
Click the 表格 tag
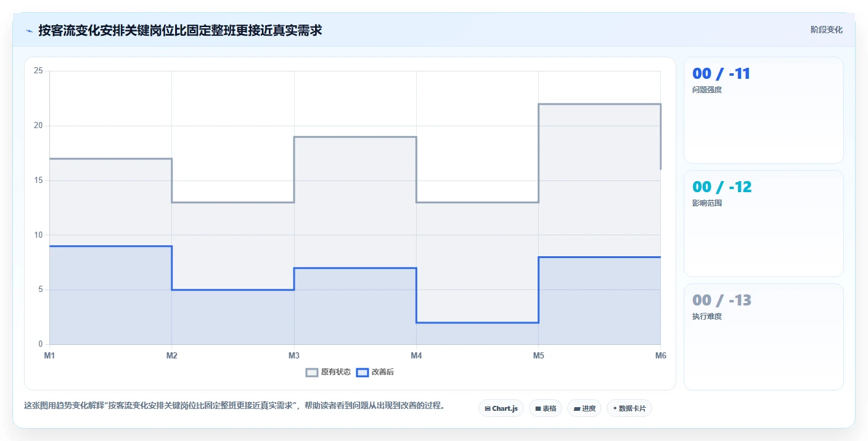(x=546, y=408)
